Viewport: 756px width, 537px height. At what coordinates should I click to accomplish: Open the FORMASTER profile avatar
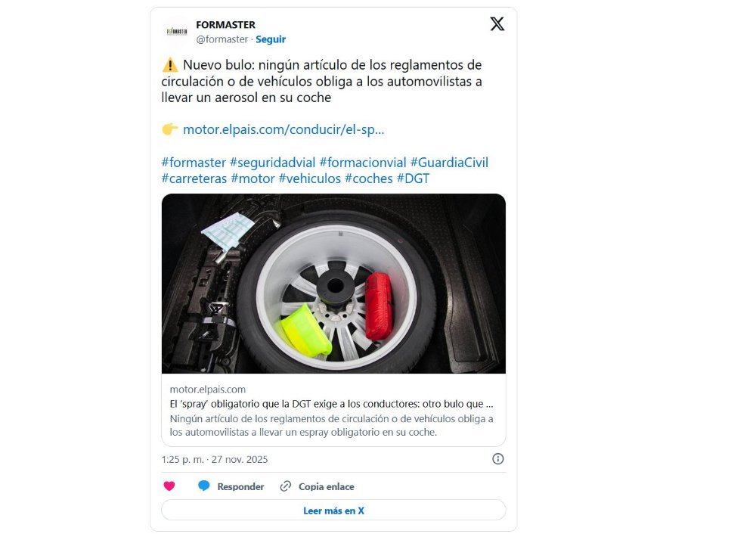point(177,31)
